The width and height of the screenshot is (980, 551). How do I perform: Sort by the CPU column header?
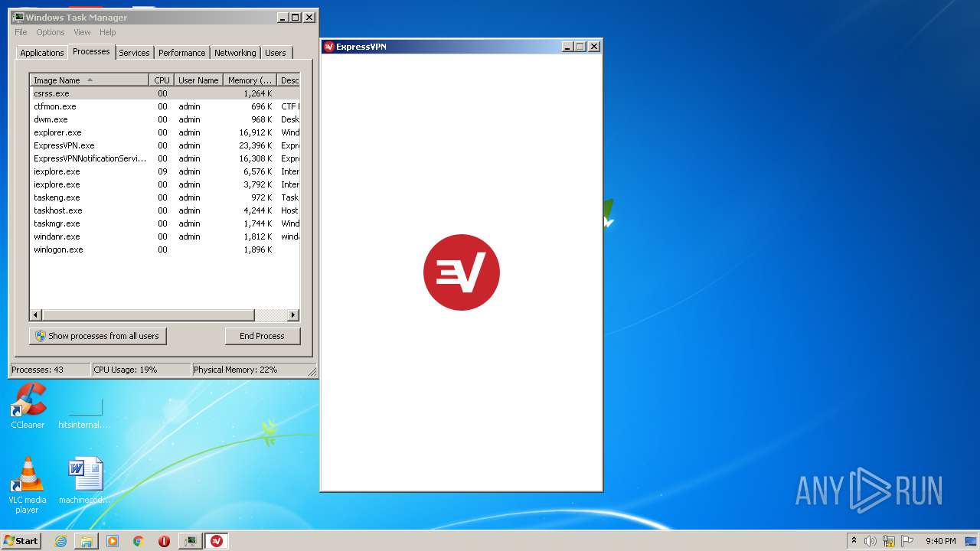pos(162,80)
